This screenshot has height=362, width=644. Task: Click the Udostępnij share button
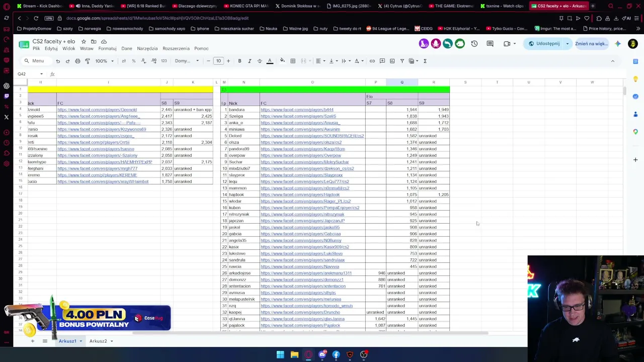coord(544,44)
